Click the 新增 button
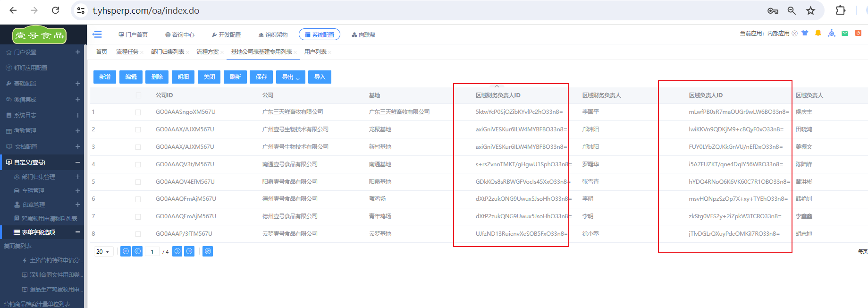 coord(105,77)
